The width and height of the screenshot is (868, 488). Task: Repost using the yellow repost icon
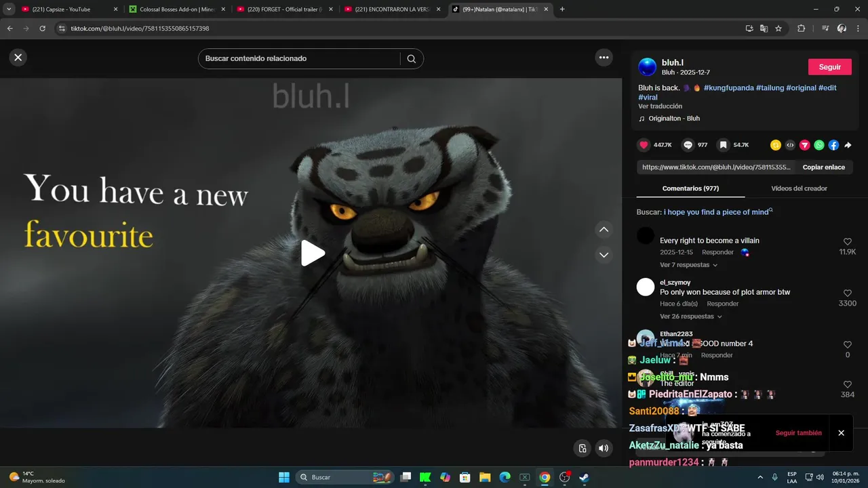[x=776, y=145]
